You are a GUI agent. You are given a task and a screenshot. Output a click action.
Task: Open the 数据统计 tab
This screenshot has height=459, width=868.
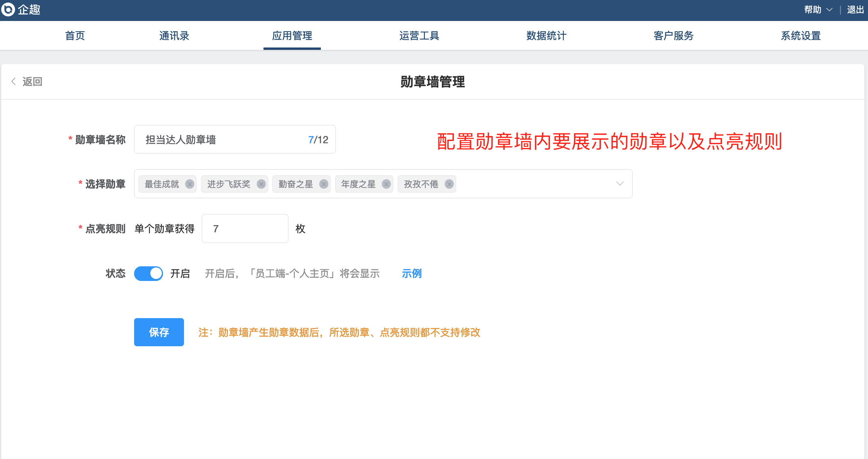[x=546, y=36]
